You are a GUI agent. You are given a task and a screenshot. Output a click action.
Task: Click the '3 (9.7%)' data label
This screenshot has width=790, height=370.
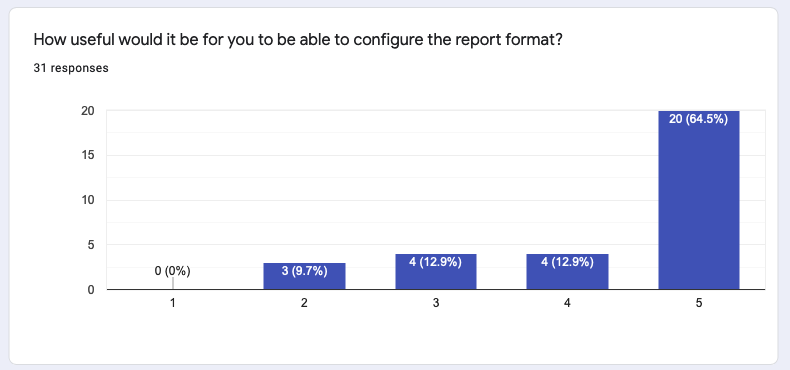tap(304, 271)
